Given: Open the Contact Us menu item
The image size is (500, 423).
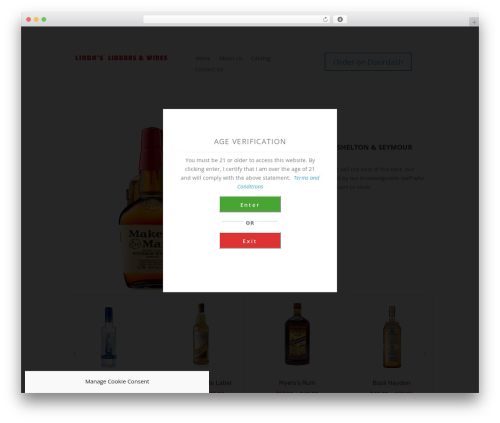Looking at the screenshot, I should (x=209, y=69).
